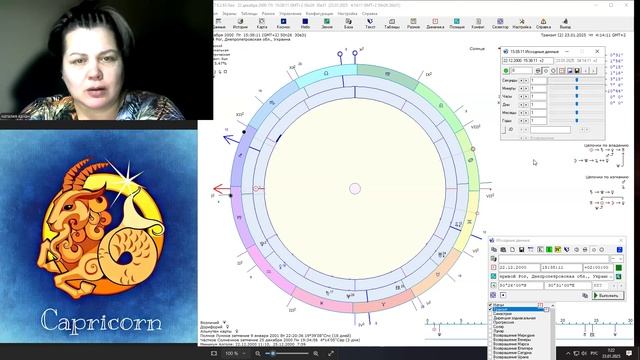640x360 pixels.
Task: Open the Разное menu
Action: [x=268, y=13]
